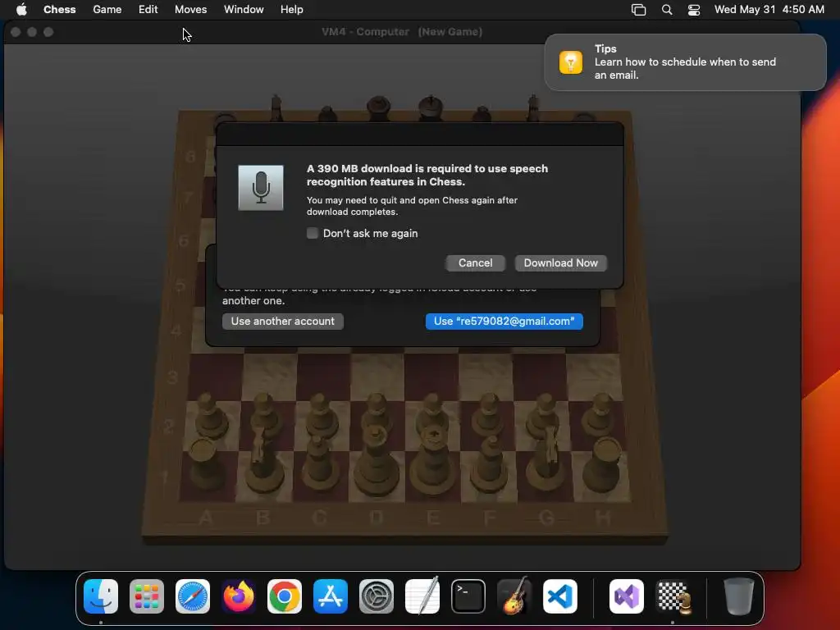The height and width of the screenshot is (630, 840).
Task: Launch Safari from the Dock
Action: 193,596
